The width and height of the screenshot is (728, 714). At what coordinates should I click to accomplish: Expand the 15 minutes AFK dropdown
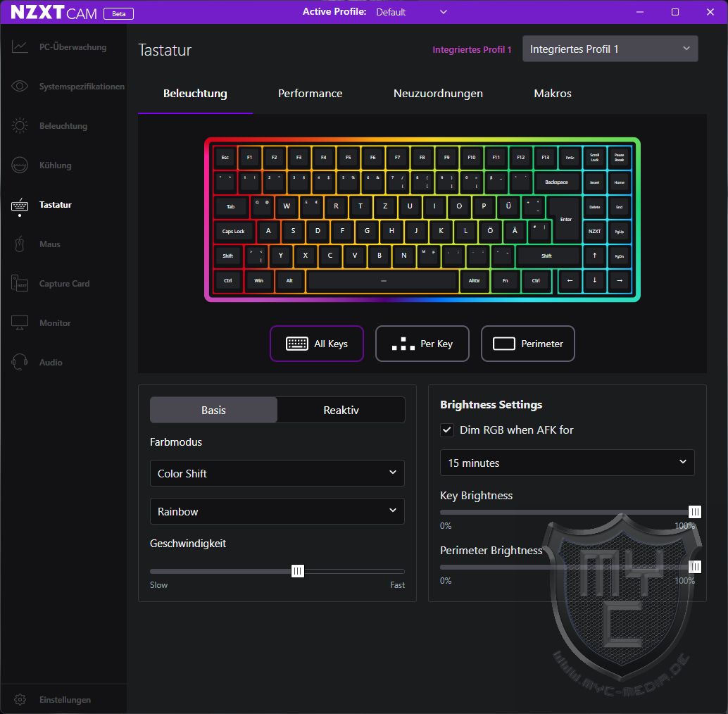coord(567,463)
